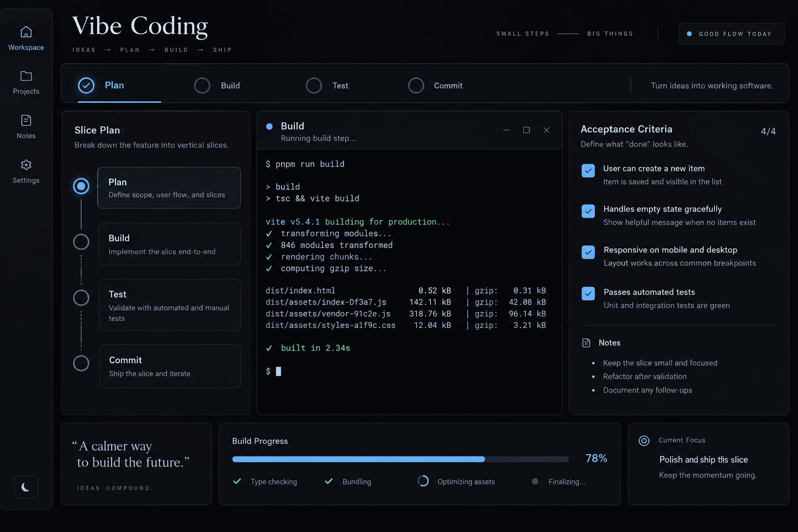798x532 pixels.
Task: Open the Projects folder icon
Action: pos(26,76)
